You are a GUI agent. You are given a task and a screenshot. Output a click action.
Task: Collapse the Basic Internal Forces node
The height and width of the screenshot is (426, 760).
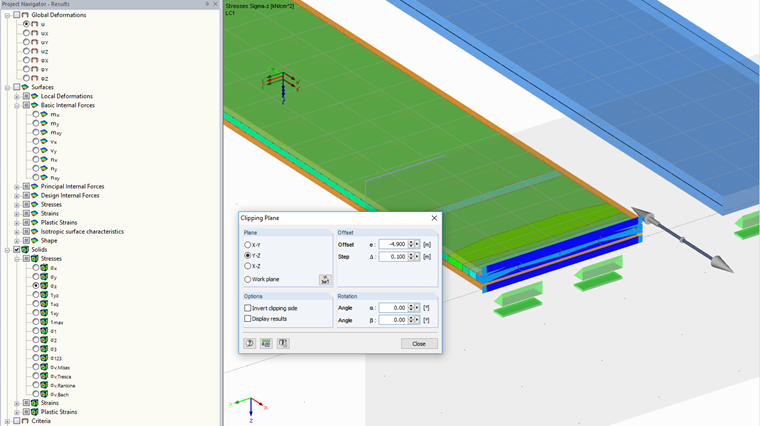click(x=17, y=106)
